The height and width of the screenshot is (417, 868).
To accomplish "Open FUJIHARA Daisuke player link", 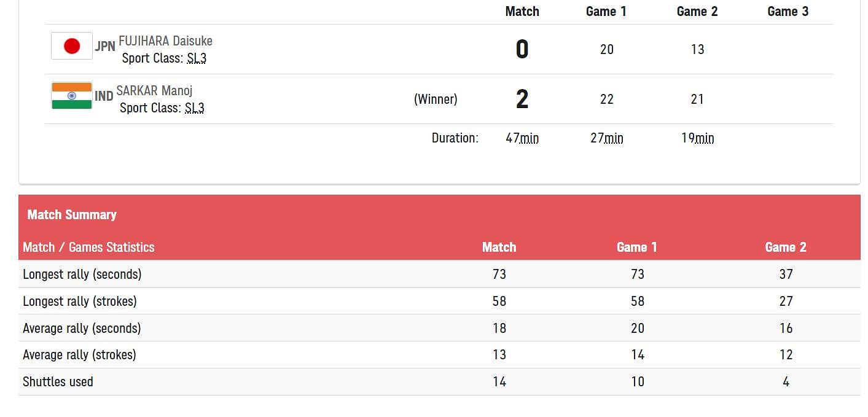I will coord(165,41).
